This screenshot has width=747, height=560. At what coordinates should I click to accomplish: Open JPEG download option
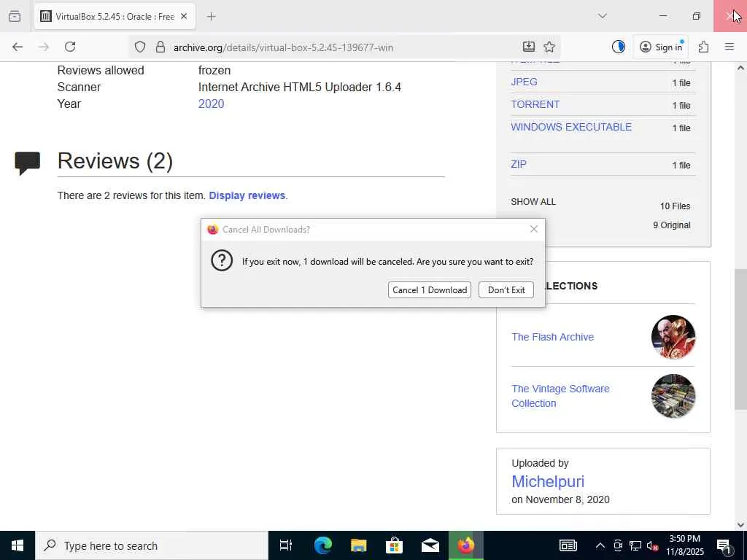click(524, 82)
